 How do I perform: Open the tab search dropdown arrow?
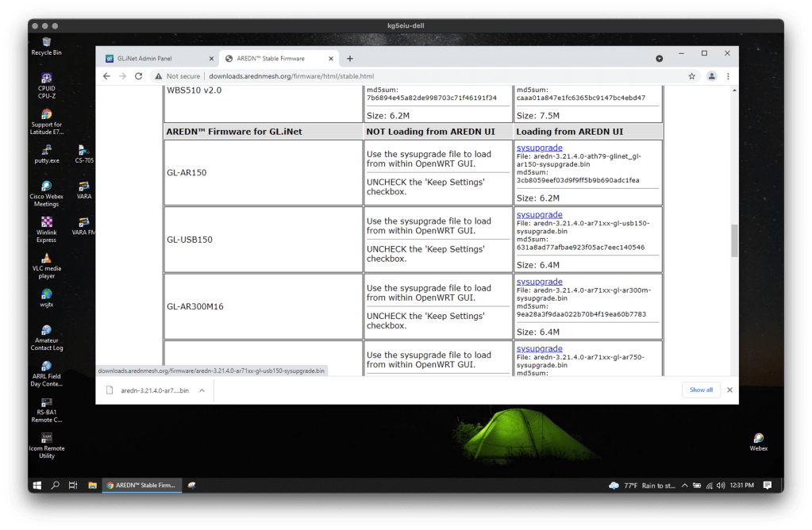pyautogui.click(x=659, y=59)
